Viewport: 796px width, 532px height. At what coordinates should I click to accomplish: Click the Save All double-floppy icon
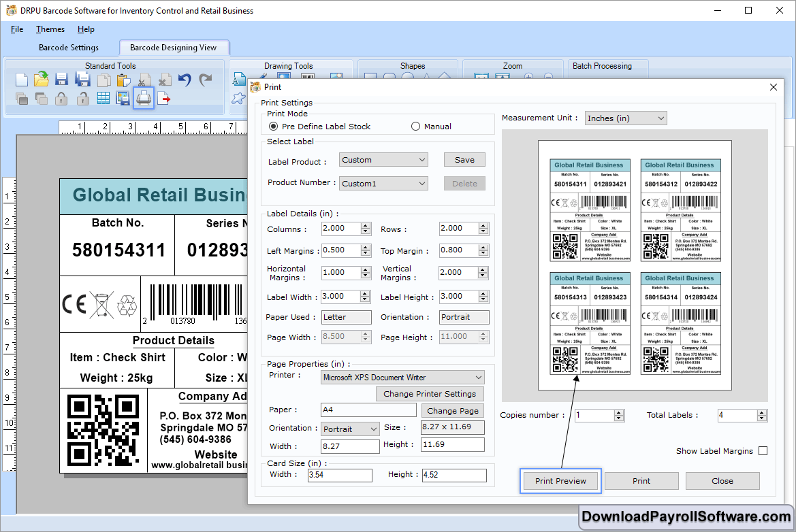[x=83, y=79]
